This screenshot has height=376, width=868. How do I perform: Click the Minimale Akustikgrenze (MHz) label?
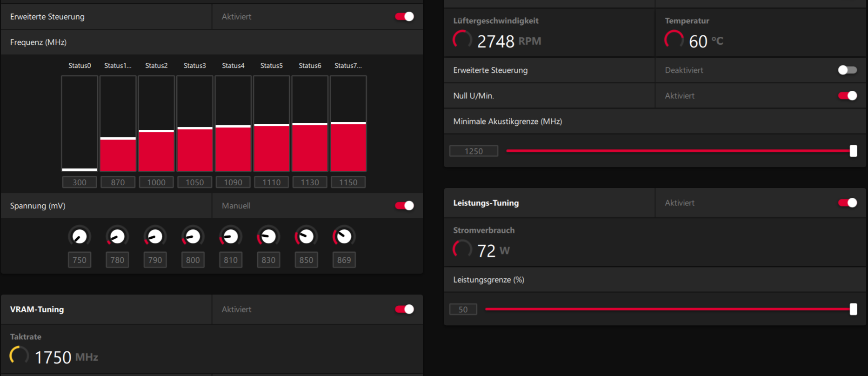click(x=507, y=121)
